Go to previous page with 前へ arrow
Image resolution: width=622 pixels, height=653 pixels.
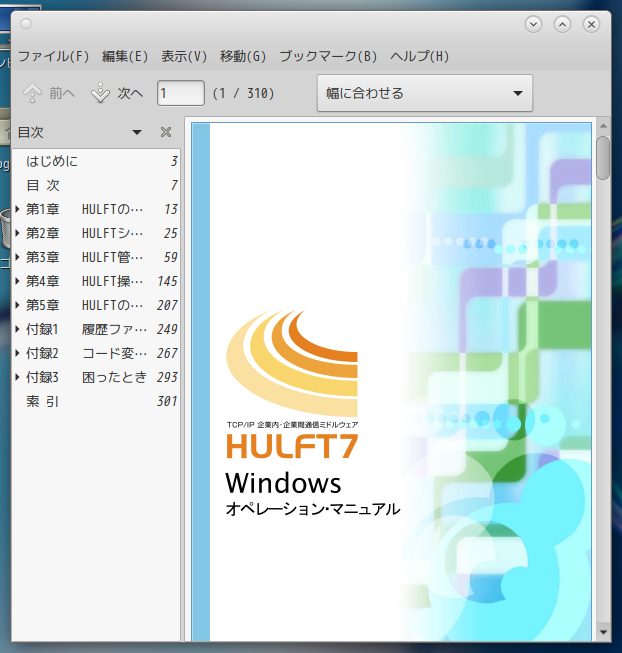point(49,93)
